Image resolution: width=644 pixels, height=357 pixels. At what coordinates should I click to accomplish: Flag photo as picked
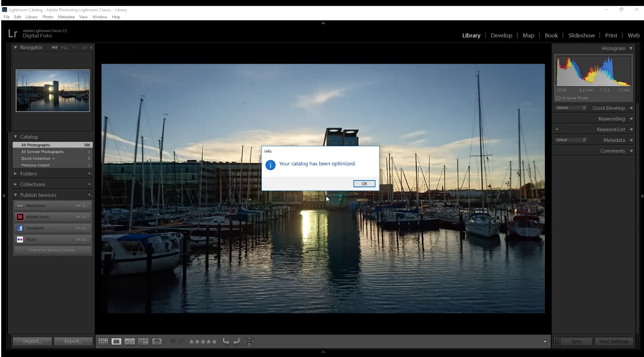(173, 341)
